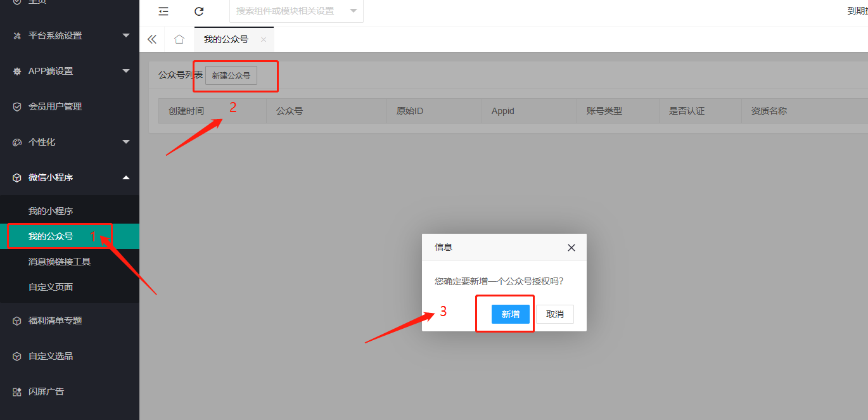Click the 公众号列表 panel title
This screenshot has height=420, width=868.
pos(181,75)
